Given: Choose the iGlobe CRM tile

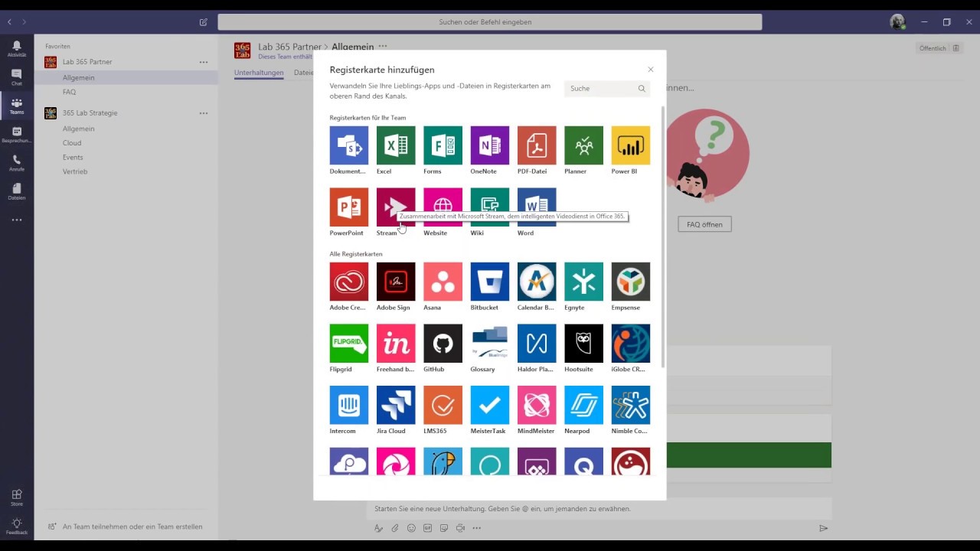Looking at the screenshot, I should [631, 344].
